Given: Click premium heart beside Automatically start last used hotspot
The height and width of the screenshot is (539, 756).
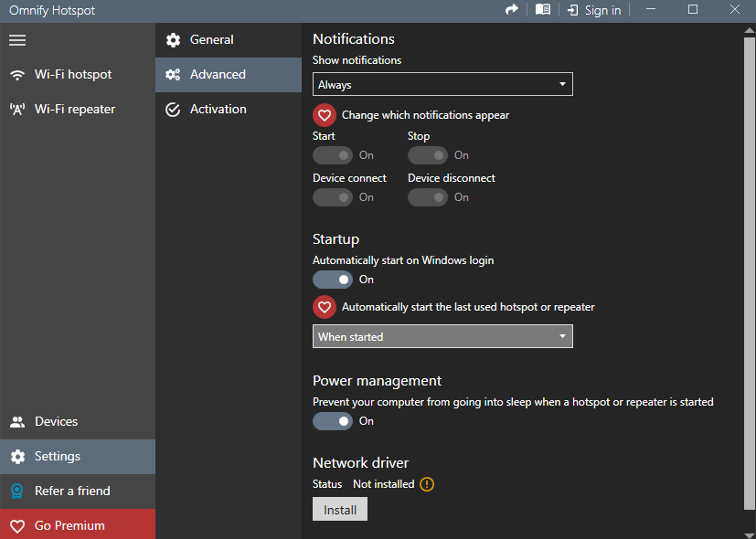Looking at the screenshot, I should point(325,307).
